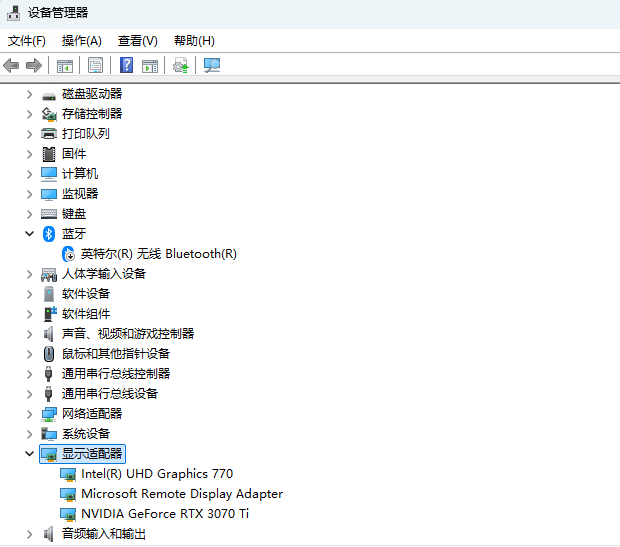
Task: Open the 文件(F) menu
Action: click(27, 41)
